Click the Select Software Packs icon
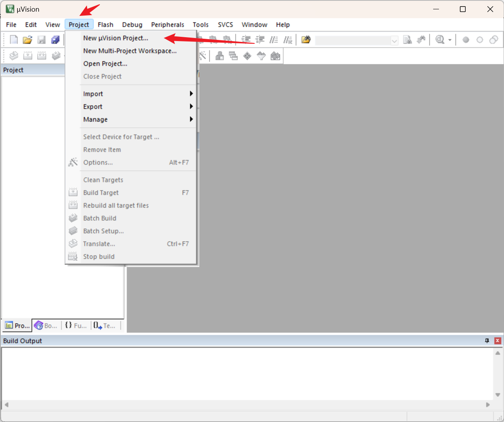This screenshot has width=504, height=422. pyautogui.click(x=261, y=56)
